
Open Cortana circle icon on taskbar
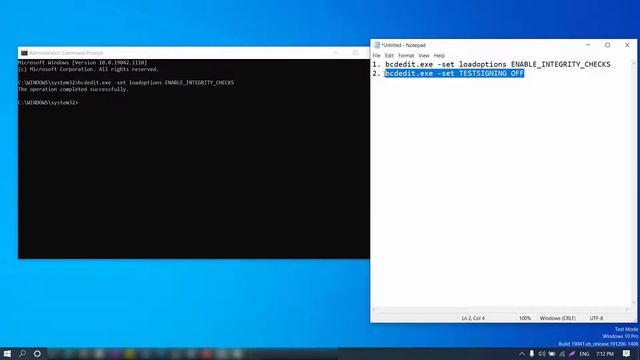[x=37, y=353]
